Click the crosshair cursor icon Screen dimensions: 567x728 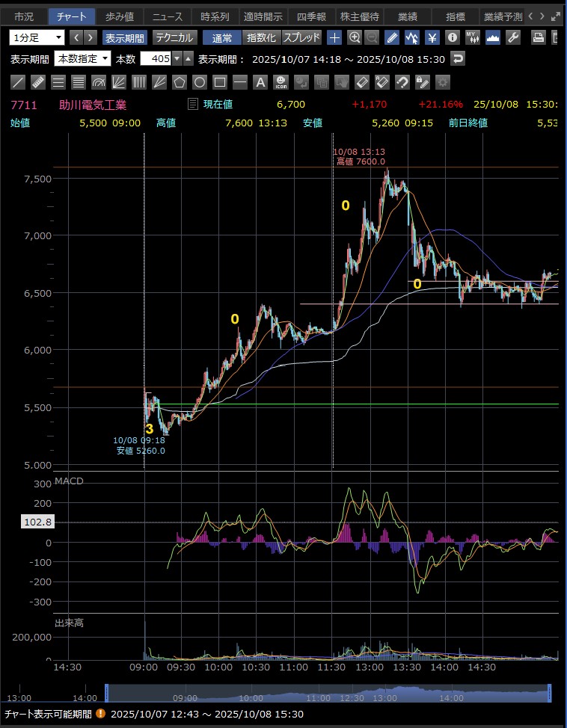point(334,37)
